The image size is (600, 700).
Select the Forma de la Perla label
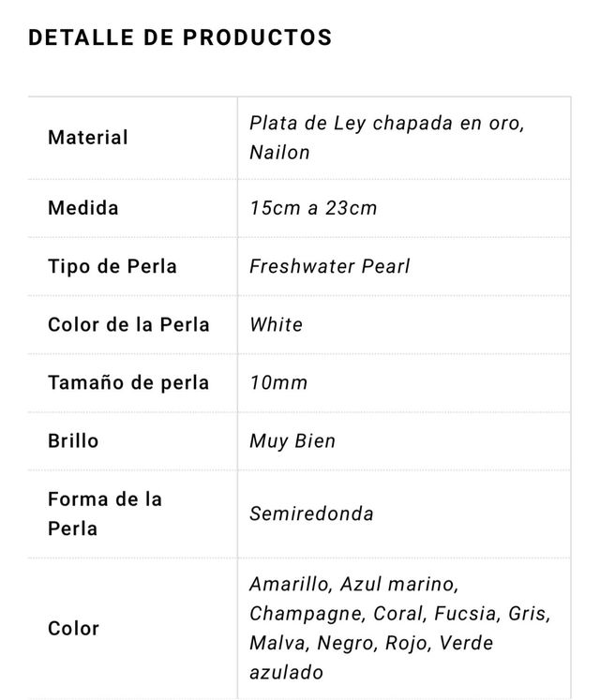point(105,514)
